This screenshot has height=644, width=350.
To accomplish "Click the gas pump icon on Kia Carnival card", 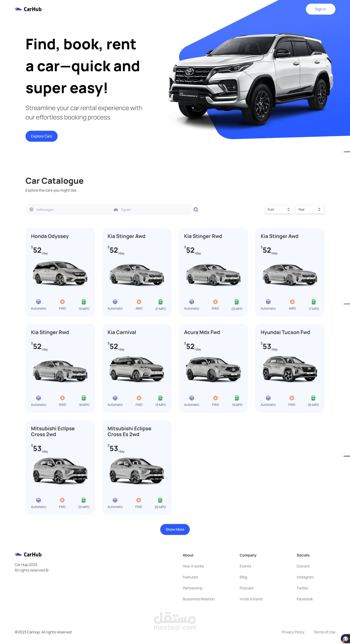I will click(160, 398).
